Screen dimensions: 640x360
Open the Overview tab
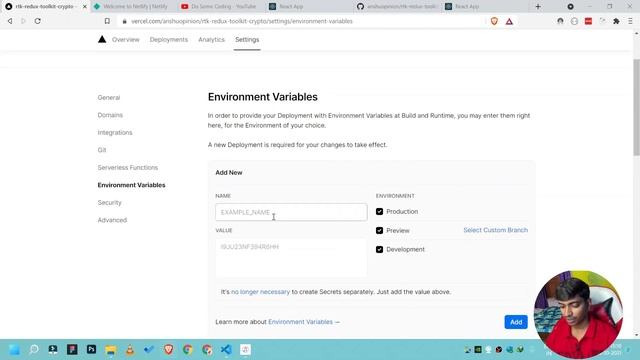pyautogui.click(x=126, y=40)
